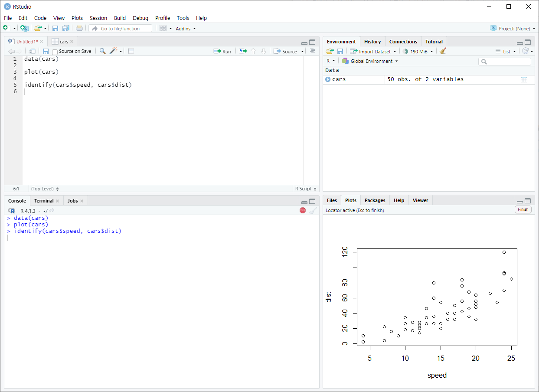Open Project (None) dropdown
This screenshot has width=539, height=392.
pos(513,28)
